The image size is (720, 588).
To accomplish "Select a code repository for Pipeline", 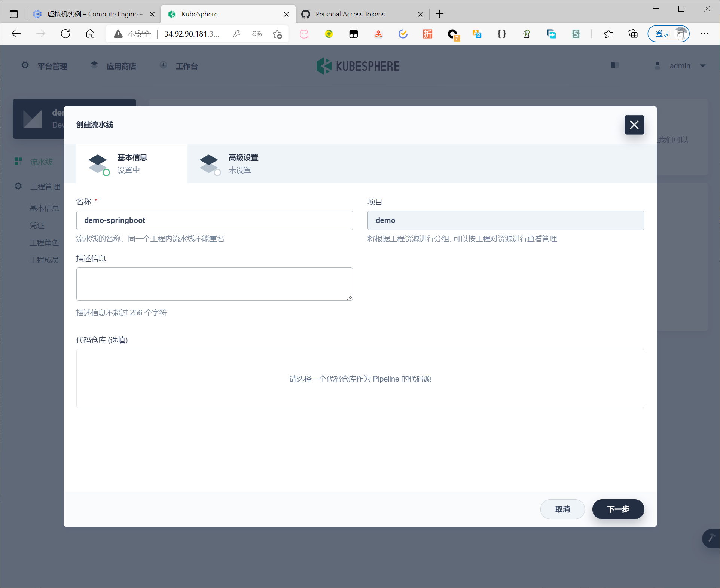I will tap(360, 379).
